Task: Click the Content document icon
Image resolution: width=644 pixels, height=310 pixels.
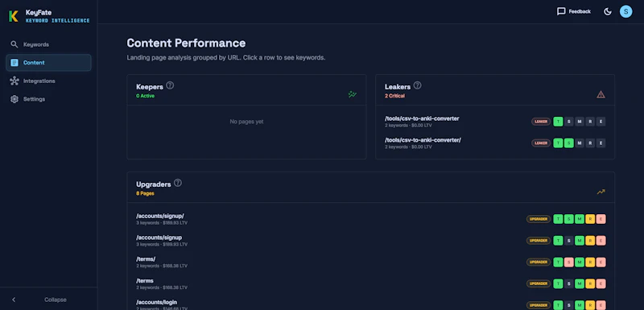Action: [x=14, y=63]
